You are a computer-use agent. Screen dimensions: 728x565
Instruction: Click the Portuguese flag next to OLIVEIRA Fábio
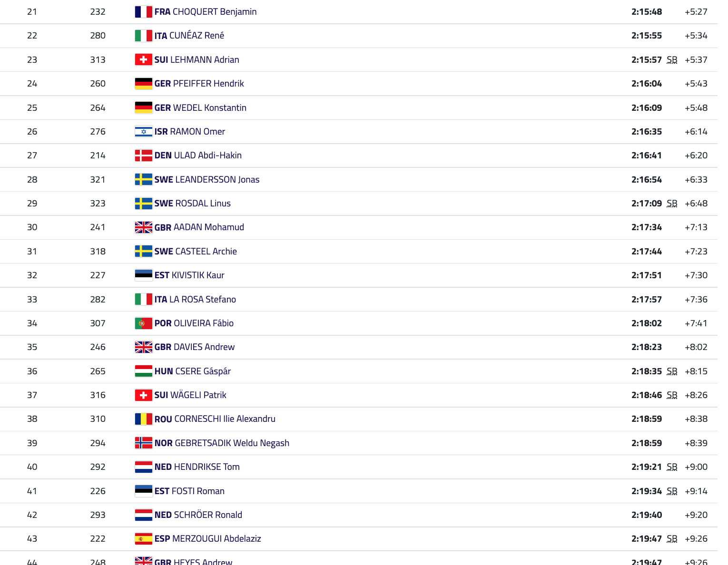point(144,323)
